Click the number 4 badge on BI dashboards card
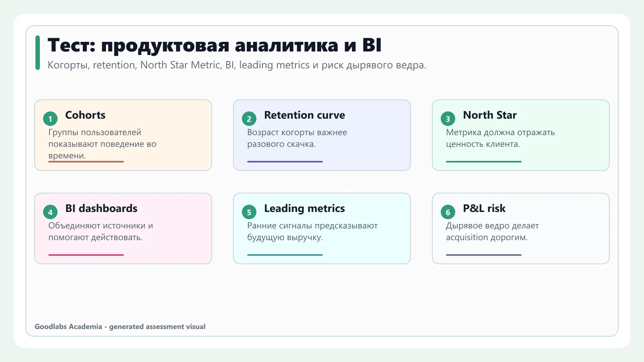This screenshot has width=644, height=362. pyautogui.click(x=50, y=212)
